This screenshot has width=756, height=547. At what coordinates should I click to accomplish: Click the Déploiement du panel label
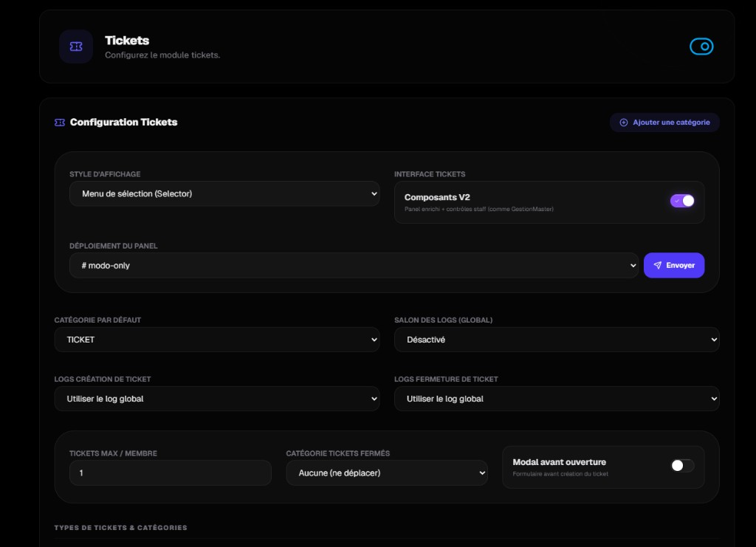coord(113,246)
